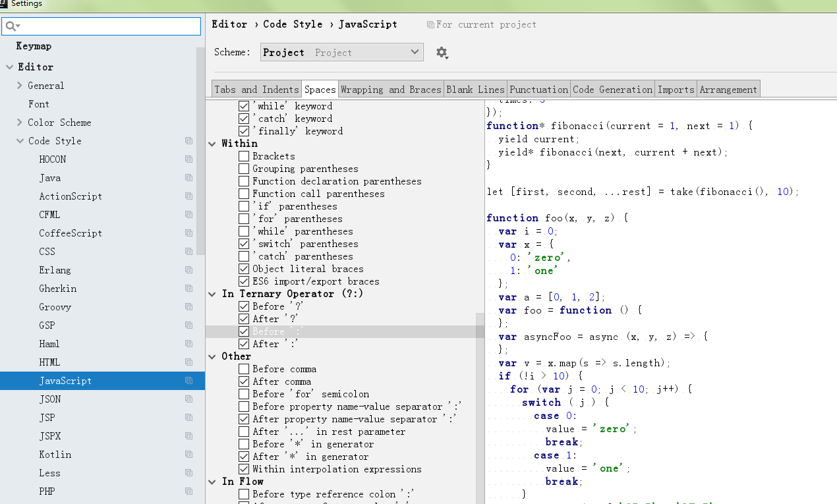Click the project icon beside JSP
The image size is (837, 504).
(x=188, y=418)
